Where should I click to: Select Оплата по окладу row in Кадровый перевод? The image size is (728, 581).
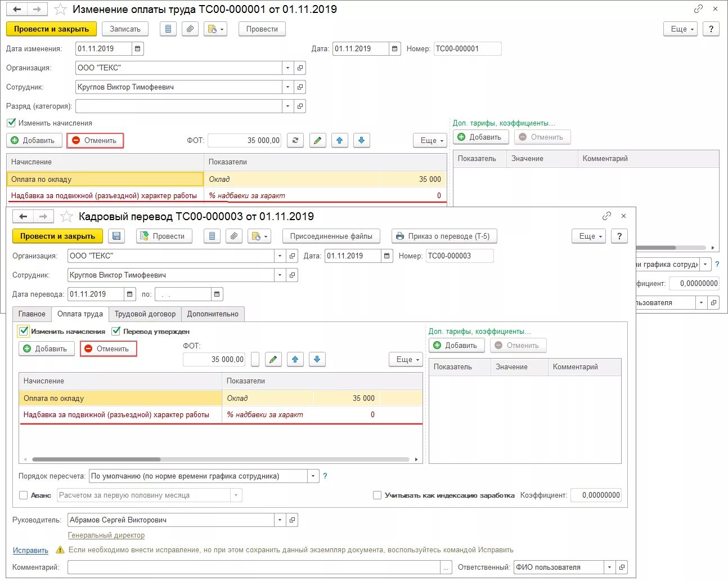[x=221, y=398]
